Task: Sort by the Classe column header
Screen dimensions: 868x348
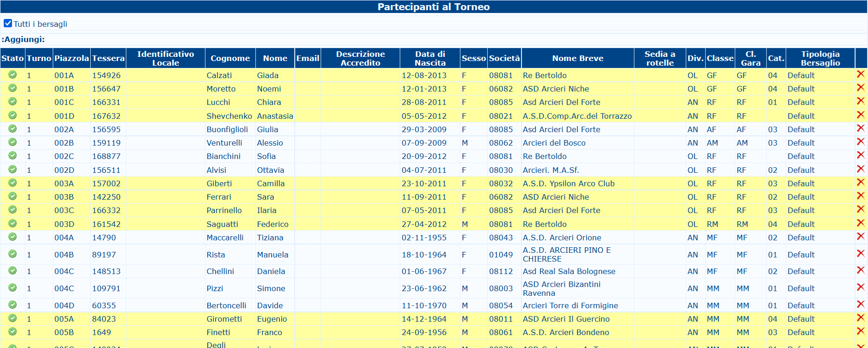Action: pyautogui.click(x=720, y=58)
